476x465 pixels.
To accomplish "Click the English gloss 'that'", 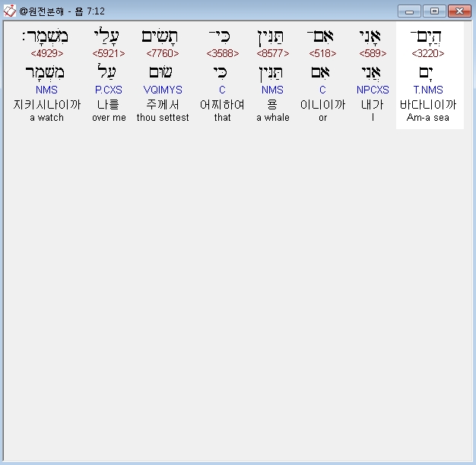I will tap(223, 117).
